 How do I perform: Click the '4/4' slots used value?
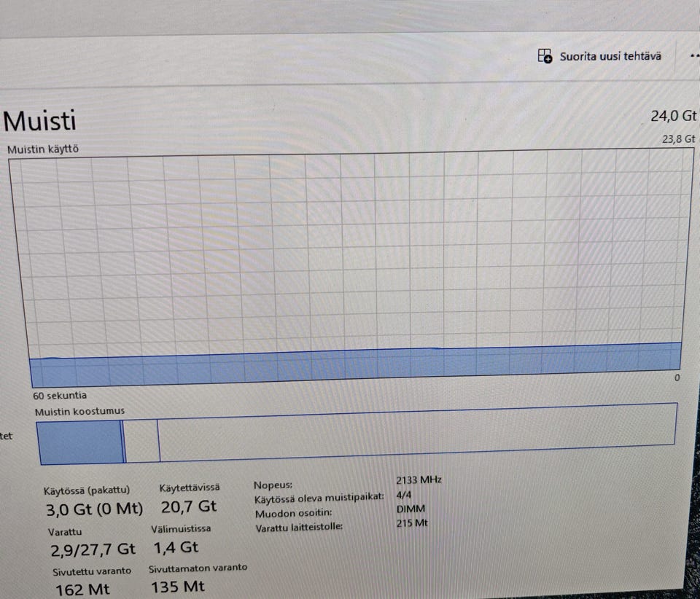click(x=403, y=495)
